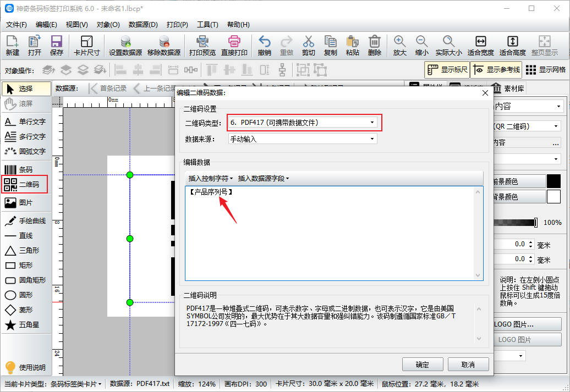The width and height of the screenshot is (570, 392).
Task: Expand 插入数据源字段 dropdown menu
Action: pos(263,178)
